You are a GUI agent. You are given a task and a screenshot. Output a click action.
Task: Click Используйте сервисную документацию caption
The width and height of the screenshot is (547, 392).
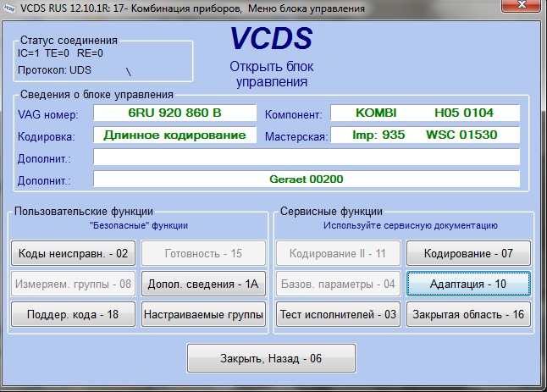click(410, 226)
